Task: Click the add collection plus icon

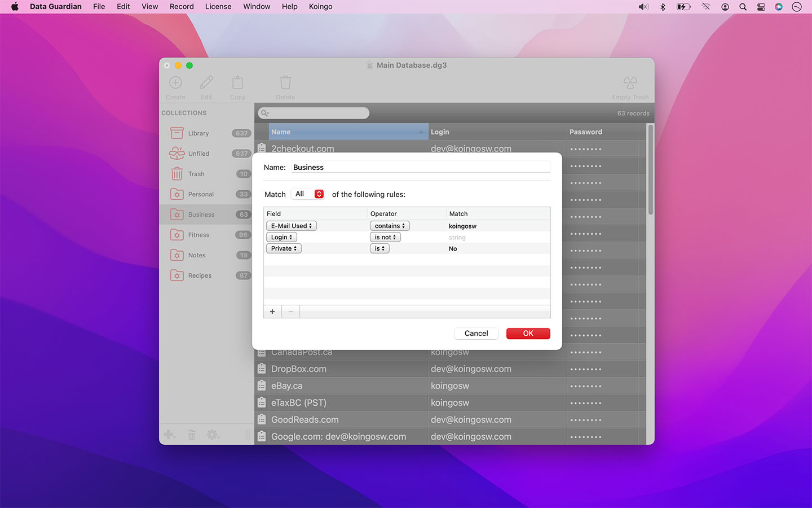Action: [170, 435]
